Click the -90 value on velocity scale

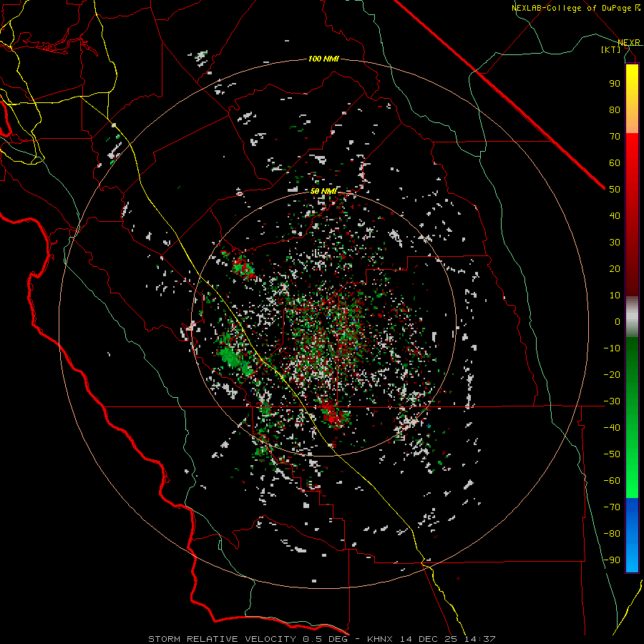612,560
